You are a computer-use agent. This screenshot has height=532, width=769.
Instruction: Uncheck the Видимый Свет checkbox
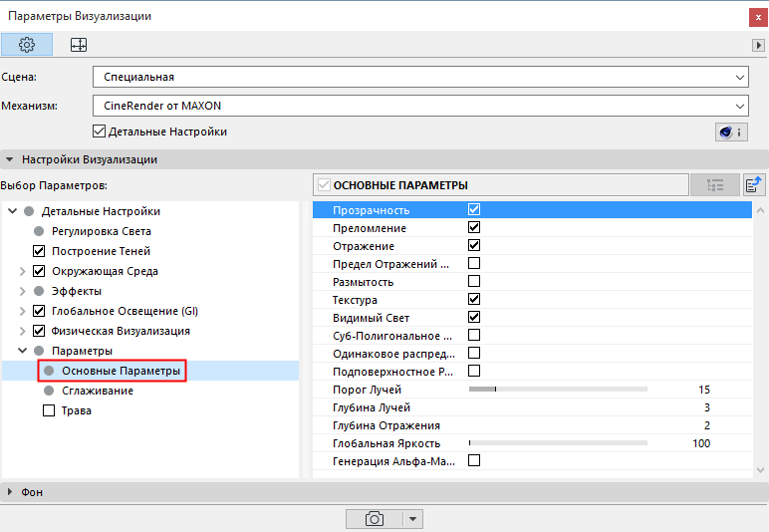474,317
